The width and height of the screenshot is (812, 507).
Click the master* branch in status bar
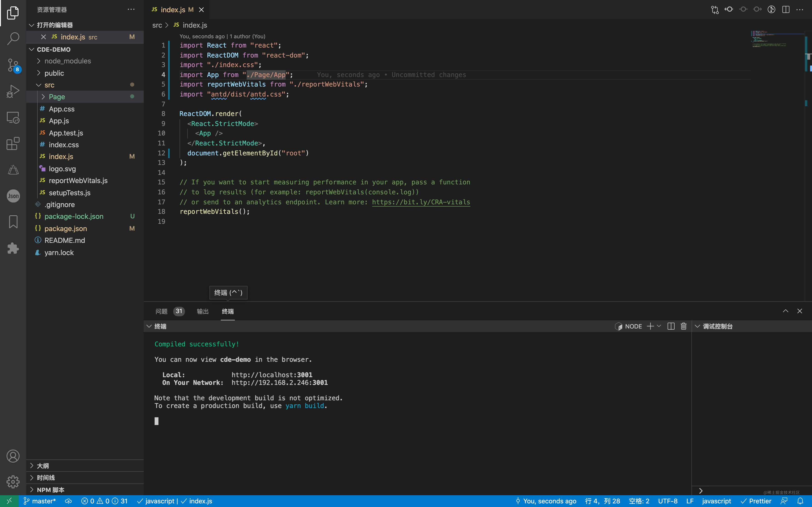pos(40,501)
